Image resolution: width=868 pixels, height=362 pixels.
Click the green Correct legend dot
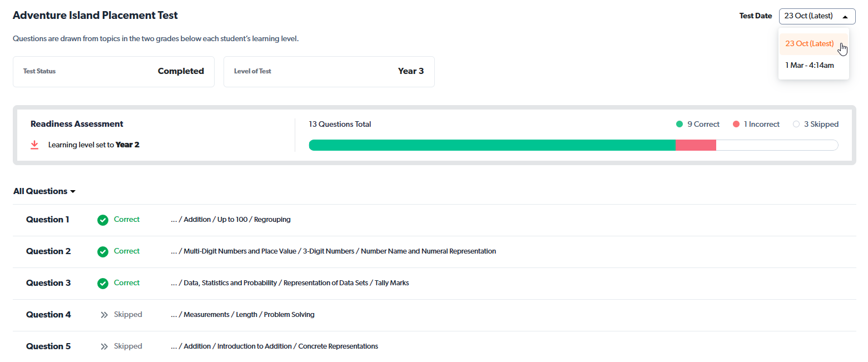(x=679, y=125)
